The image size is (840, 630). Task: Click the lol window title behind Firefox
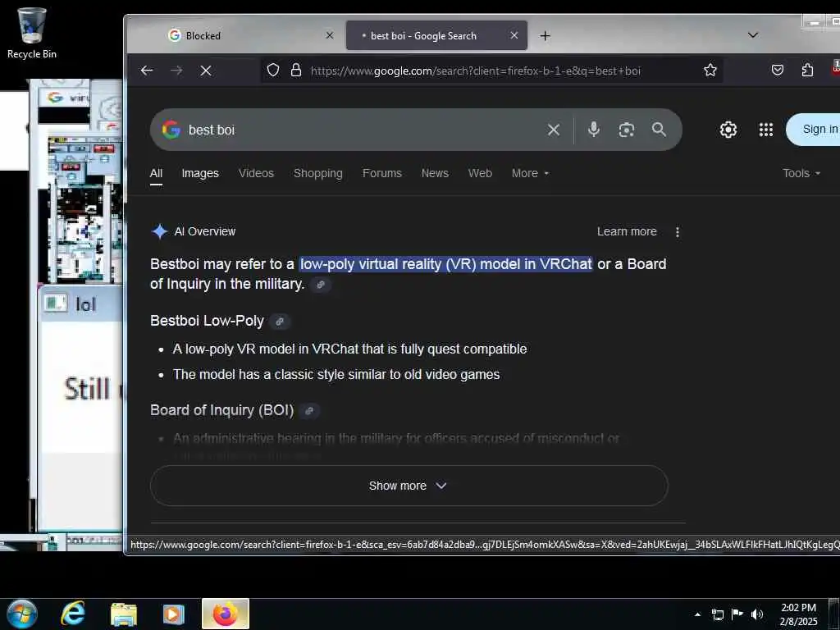point(85,304)
